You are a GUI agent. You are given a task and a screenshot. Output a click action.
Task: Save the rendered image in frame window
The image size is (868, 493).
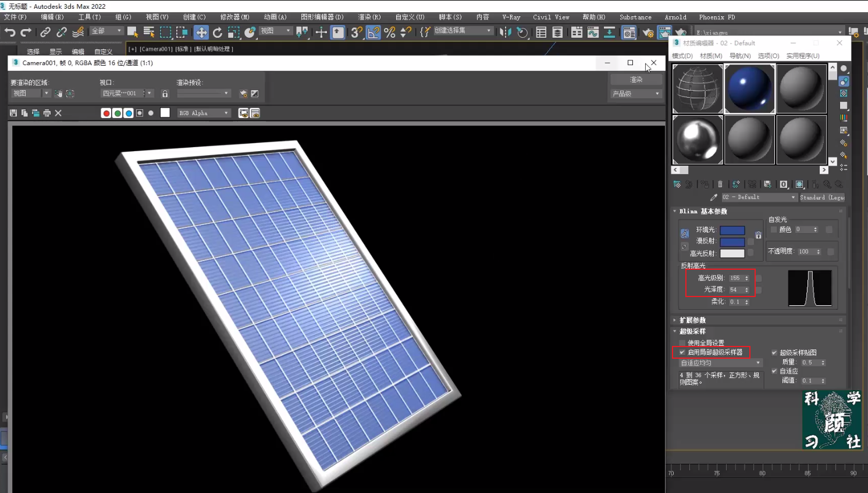pyautogui.click(x=13, y=113)
